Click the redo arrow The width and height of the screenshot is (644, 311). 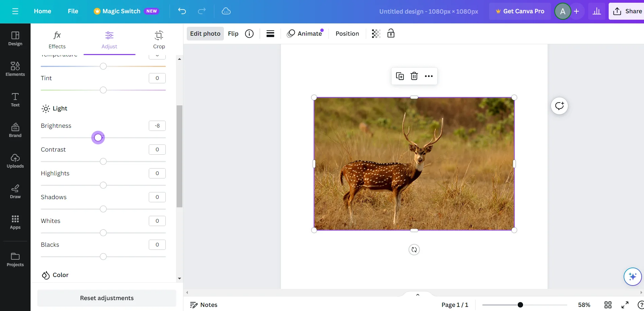point(202,11)
